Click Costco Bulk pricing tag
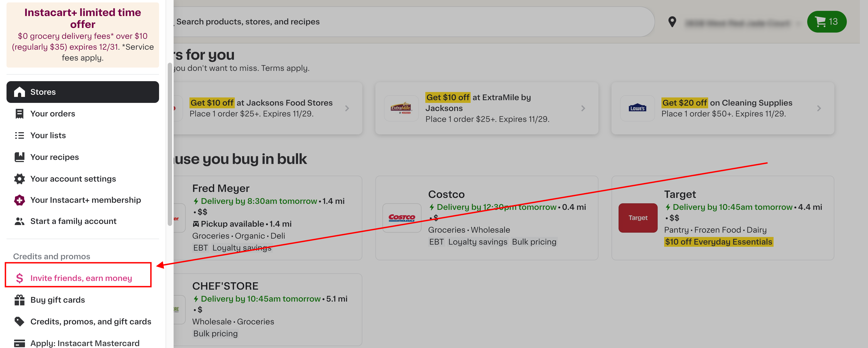Viewport: 868px width, 348px height. (534, 242)
